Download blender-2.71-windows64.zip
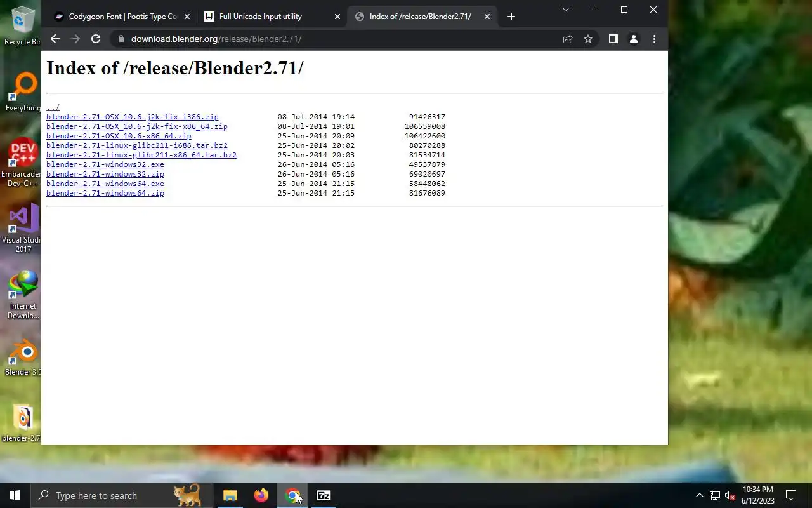This screenshot has height=508, width=812. click(105, 193)
